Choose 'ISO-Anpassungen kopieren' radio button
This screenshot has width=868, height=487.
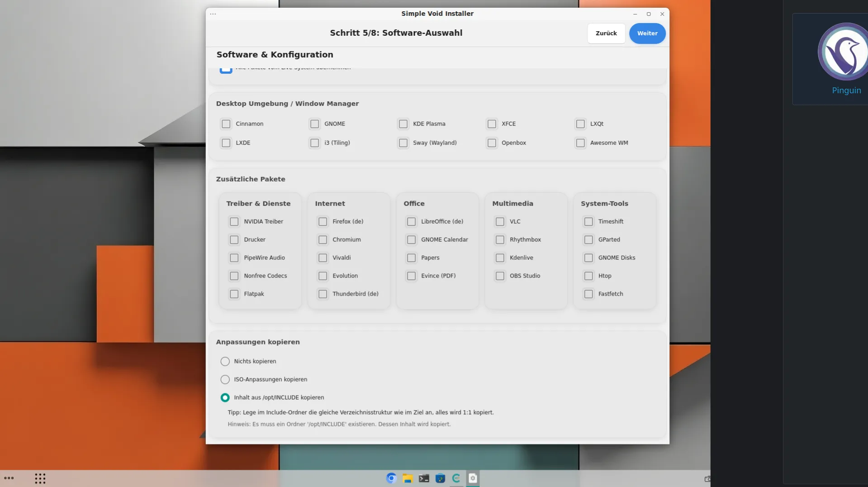pyautogui.click(x=225, y=380)
